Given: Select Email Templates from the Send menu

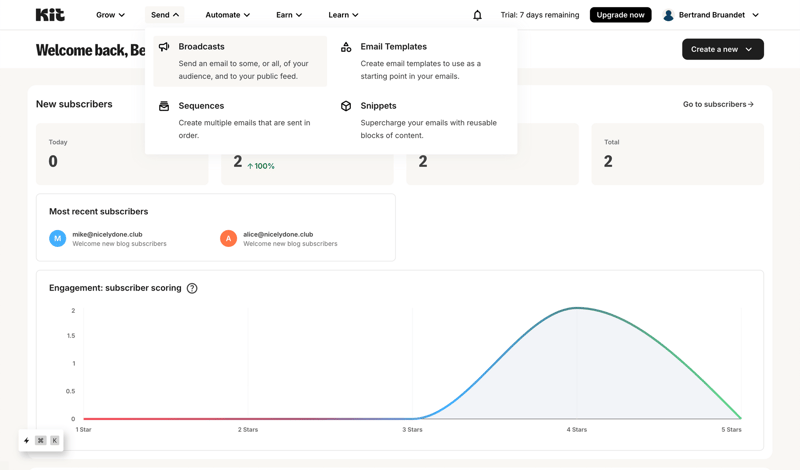Looking at the screenshot, I should pos(422,61).
